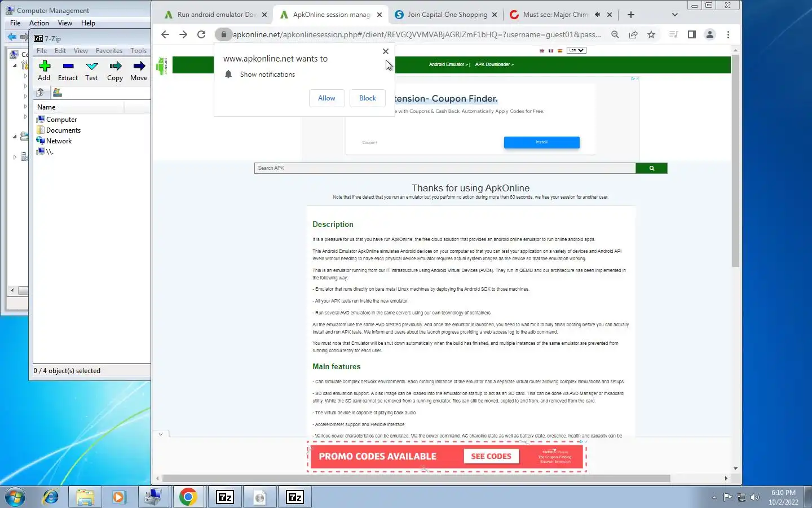Open the File menu in 7-Zip
The height and width of the screenshot is (508, 812).
tap(42, 51)
